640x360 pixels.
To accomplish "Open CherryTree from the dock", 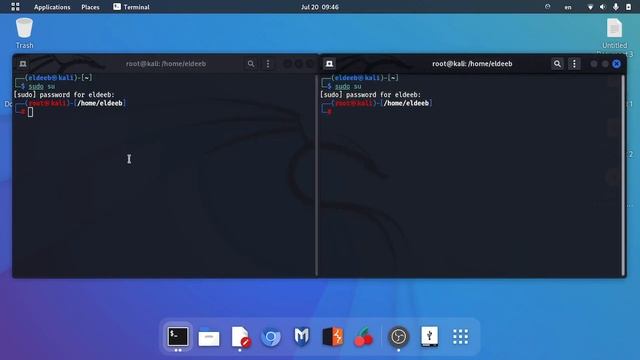I will tap(363, 337).
